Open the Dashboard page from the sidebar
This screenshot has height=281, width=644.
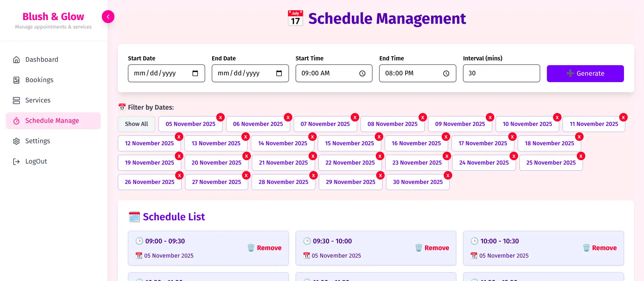point(41,60)
